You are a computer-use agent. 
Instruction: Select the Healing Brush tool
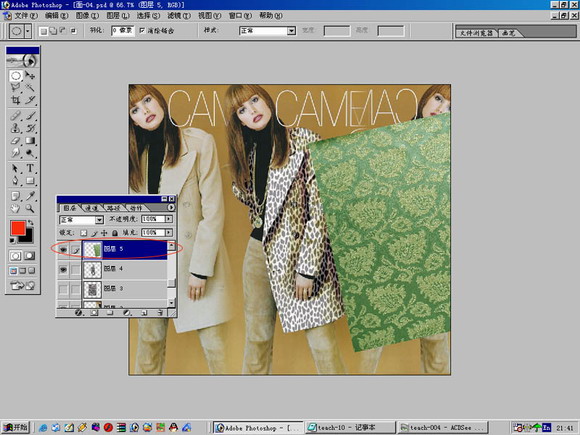16,116
